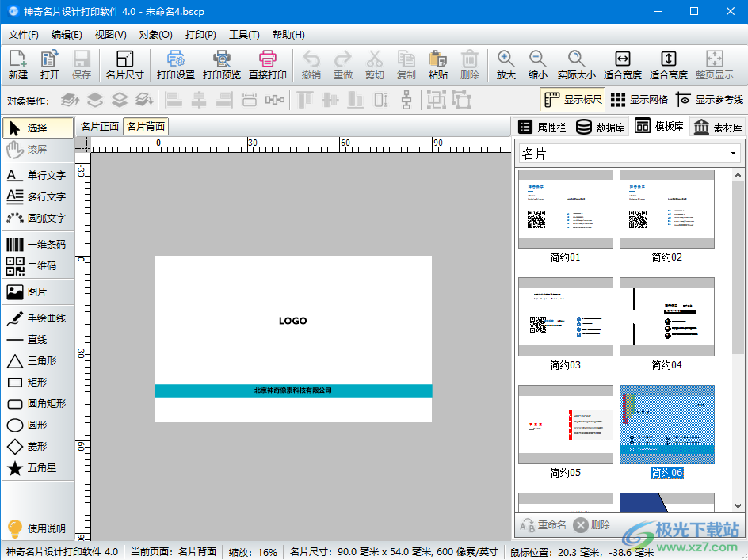Set view to 实际大小 actual size
The height and width of the screenshot is (560, 748).
tap(576, 65)
